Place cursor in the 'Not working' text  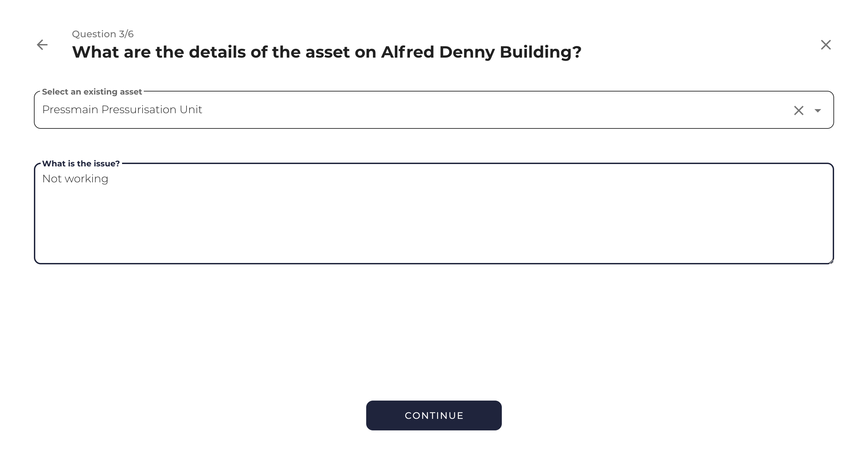click(75, 179)
